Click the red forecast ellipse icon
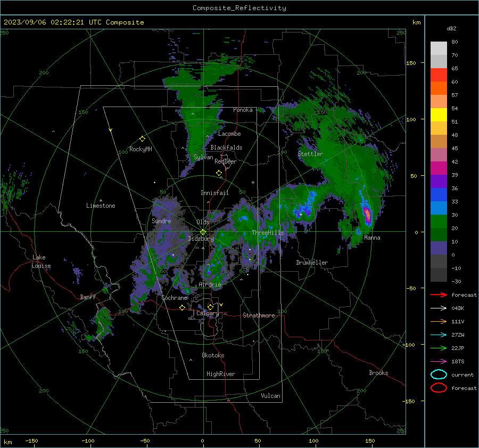This screenshot has height=448, width=479. pyautogui.click(x=439, y=388)
